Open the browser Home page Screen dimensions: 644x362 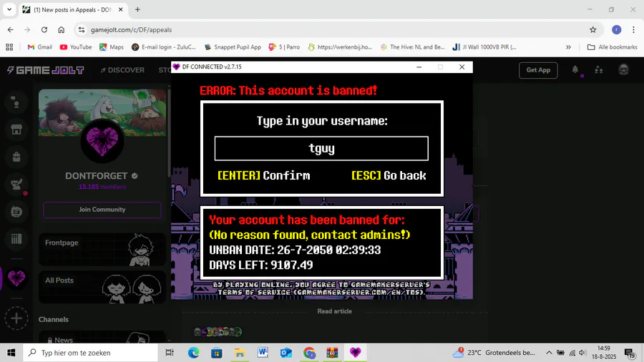tap(62, 29)
